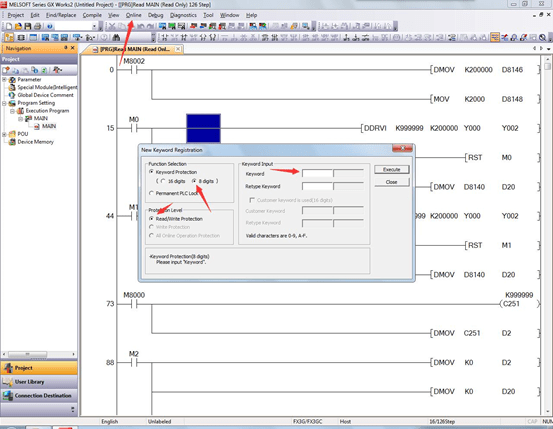Switch to the User Library pane
Viewport: 553px width, 429px height.
[x=39, y=382]
